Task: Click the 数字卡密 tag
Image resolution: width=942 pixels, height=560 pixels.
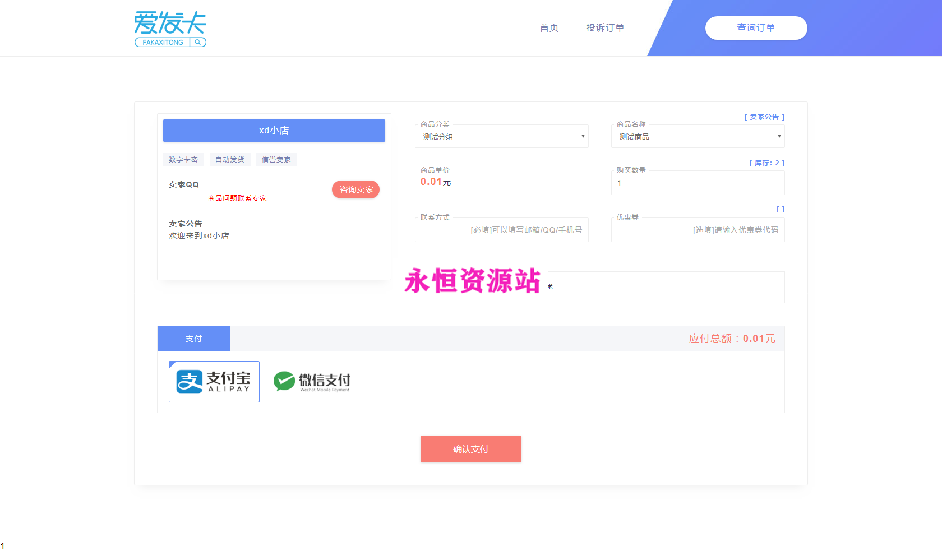Action: [x=183, y=160]
